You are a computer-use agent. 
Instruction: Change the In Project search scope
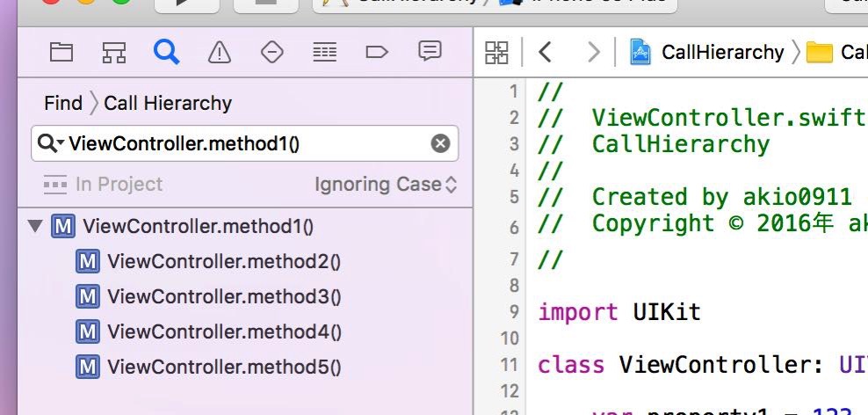click(x=103, y=185)
